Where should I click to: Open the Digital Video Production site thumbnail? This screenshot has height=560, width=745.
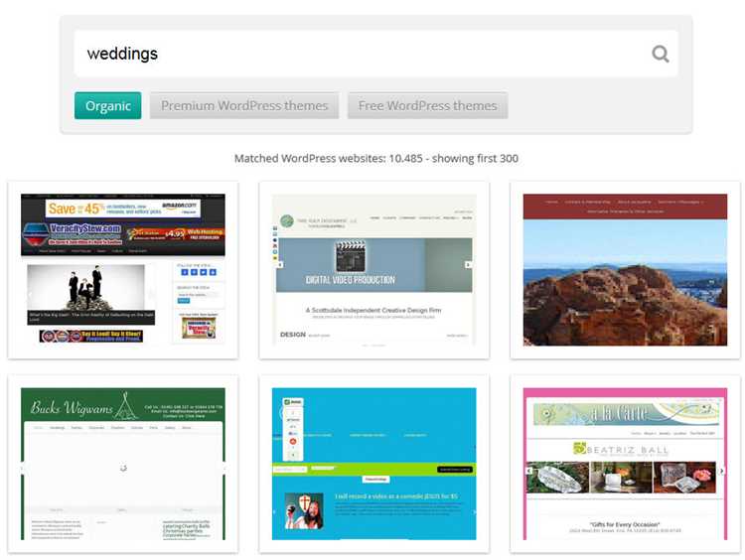(x=373, y=270)
